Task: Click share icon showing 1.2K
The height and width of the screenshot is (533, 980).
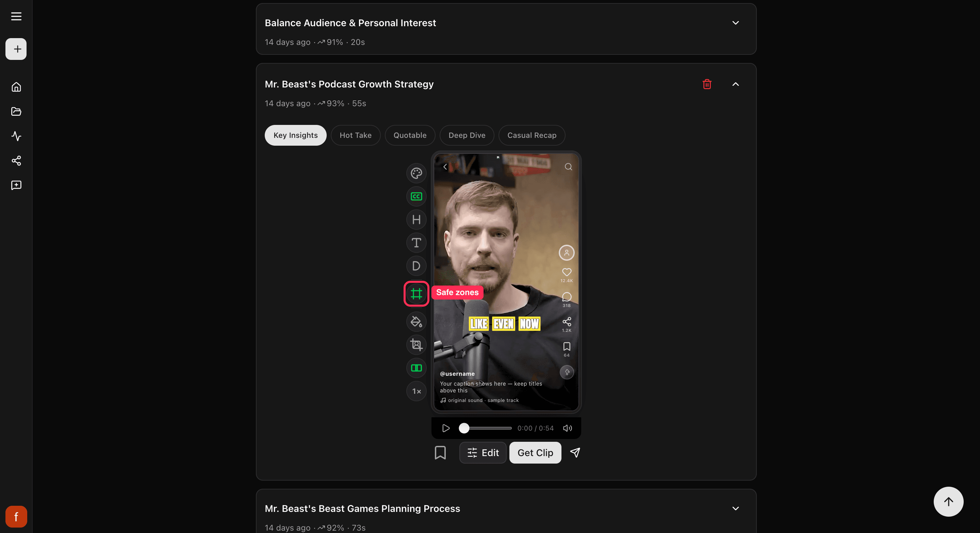Action: click(567, 322)
